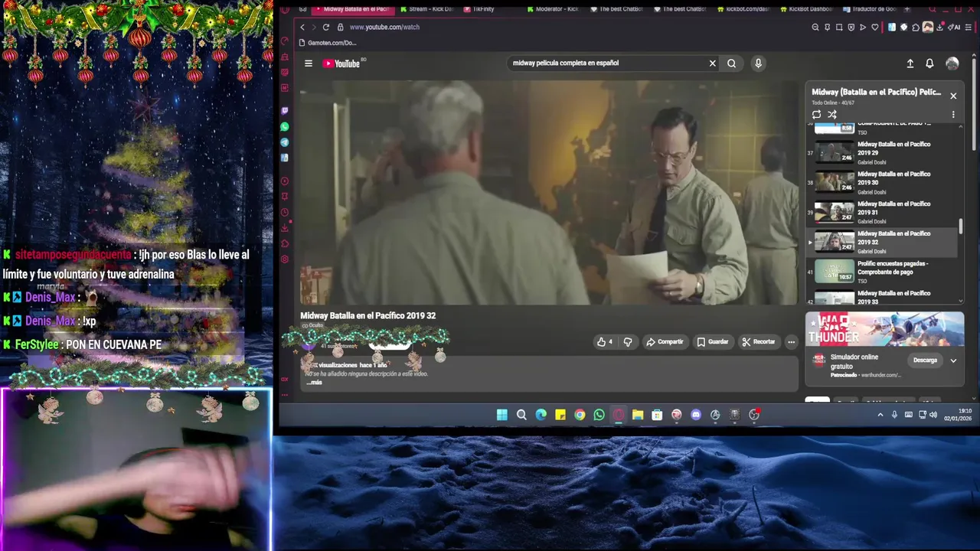Click the heart icon in the address bar
Screen dimensions: 980x551
(875, 27)
